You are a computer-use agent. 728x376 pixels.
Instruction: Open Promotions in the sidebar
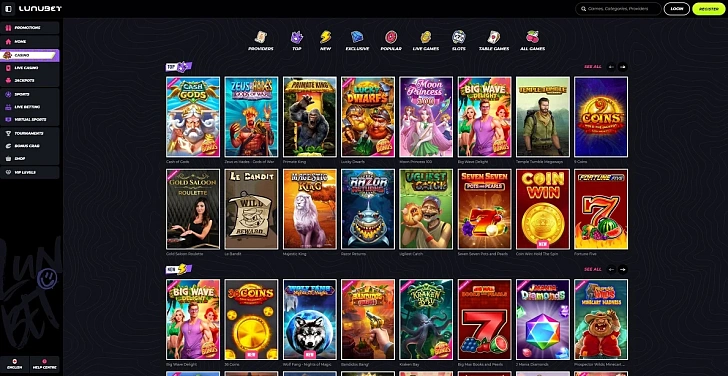coord(30,28)
